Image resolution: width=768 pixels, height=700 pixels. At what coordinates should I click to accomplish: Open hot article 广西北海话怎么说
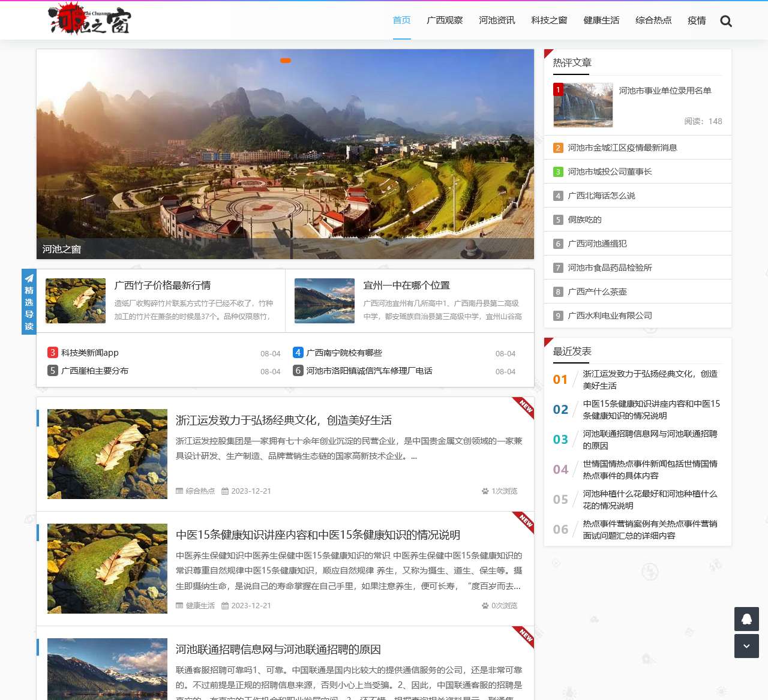click(602, 196)
